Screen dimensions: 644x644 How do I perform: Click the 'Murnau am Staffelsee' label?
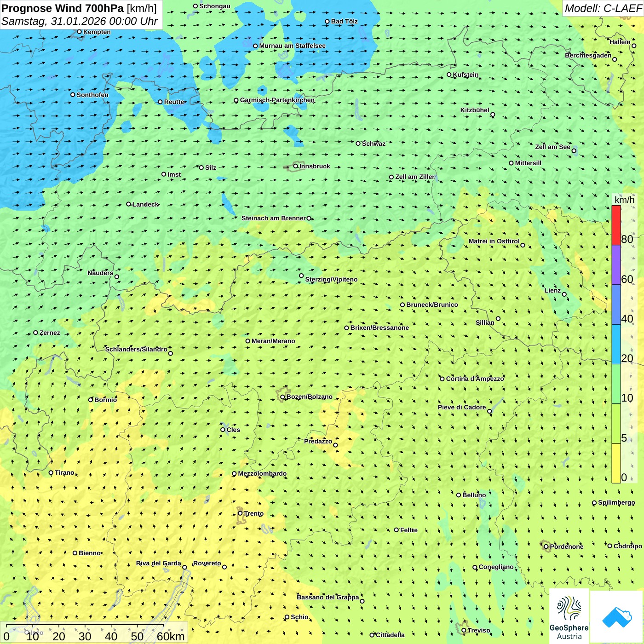(x=292, y=46)
